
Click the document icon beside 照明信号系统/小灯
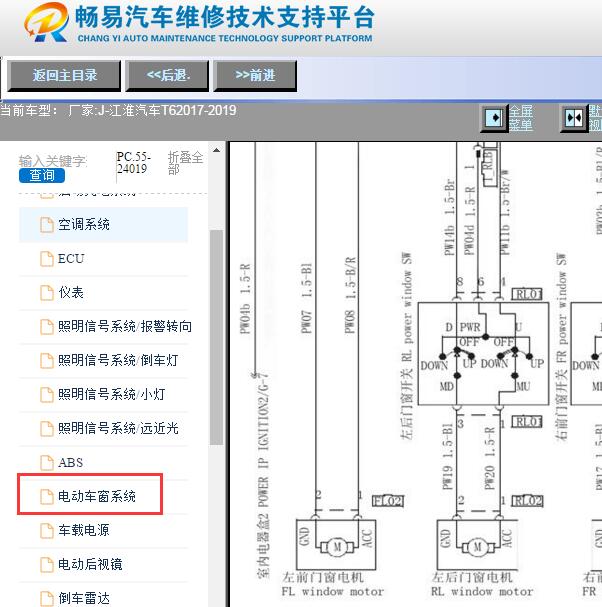pos(47,394)
